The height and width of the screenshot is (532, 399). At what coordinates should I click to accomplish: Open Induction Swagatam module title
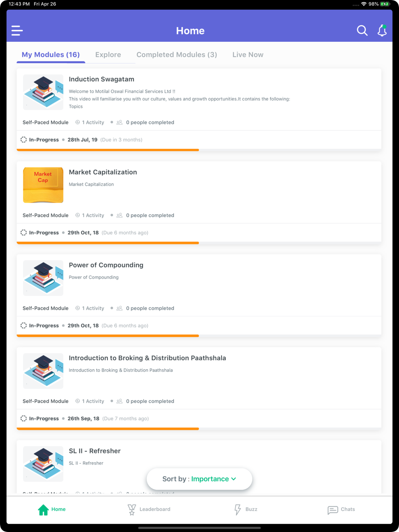[101, 79]
